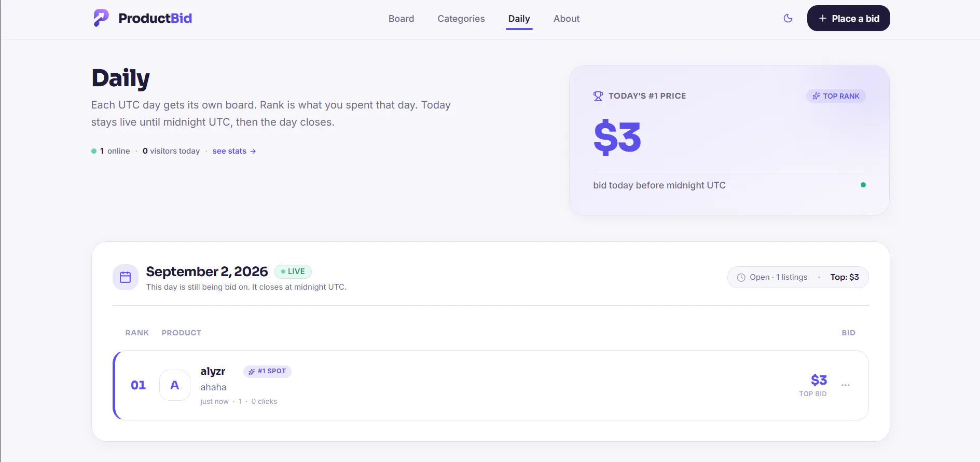Click 'bid today before midnight UTC' text
980x462 pixels.
[x=659, y=185]
